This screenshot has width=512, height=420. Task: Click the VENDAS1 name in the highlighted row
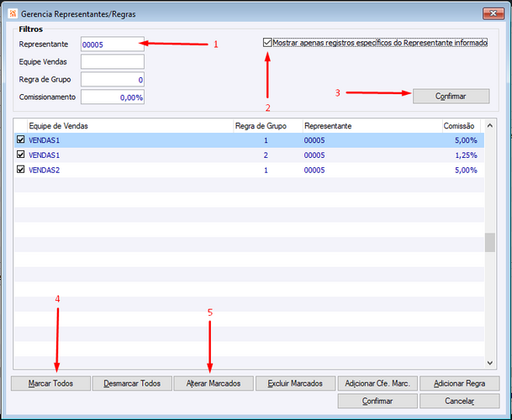point(44,140)
